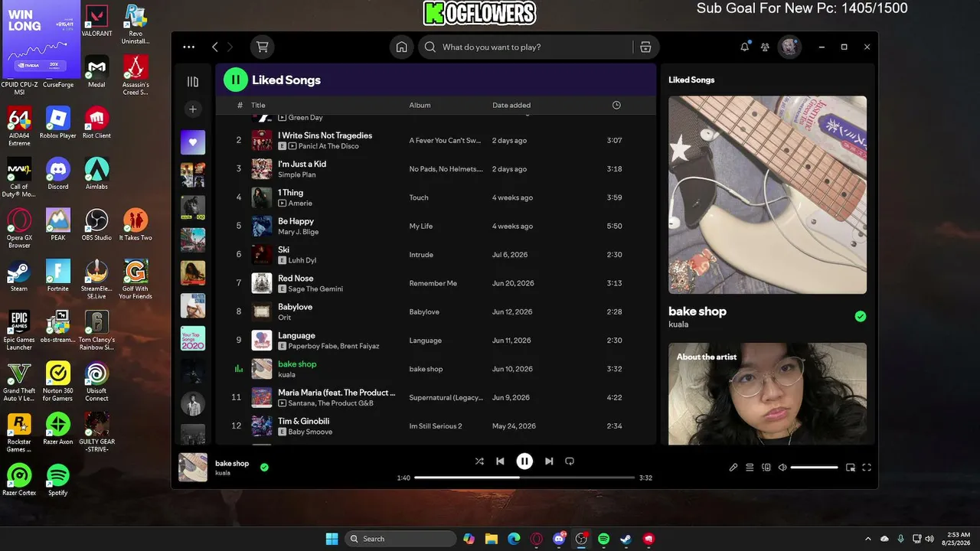Viewport: 980px width, 551px height.
Task: Toggle liked checkmark in now playing bar
Action: pos(264,467)
